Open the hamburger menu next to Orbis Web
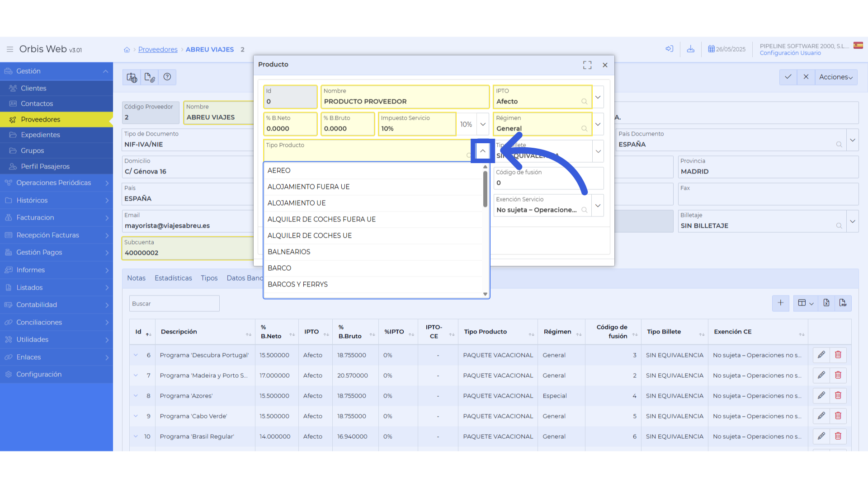Image resolution: width=868 pixels, height=488 pixels. tap(9, 49)
